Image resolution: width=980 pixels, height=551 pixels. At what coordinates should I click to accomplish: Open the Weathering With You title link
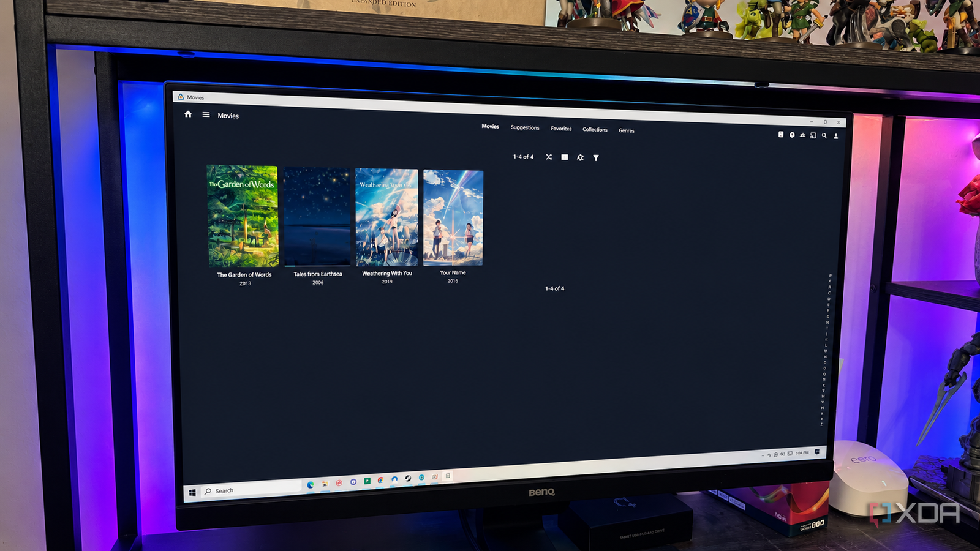pos(387,274)
